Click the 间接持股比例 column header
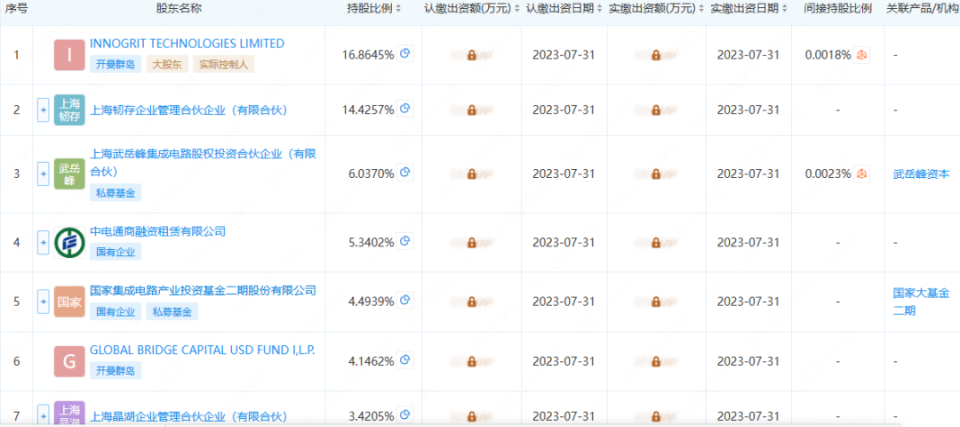Image resolution: width=960 pixels, height=427 pixels. pos(838,9)
